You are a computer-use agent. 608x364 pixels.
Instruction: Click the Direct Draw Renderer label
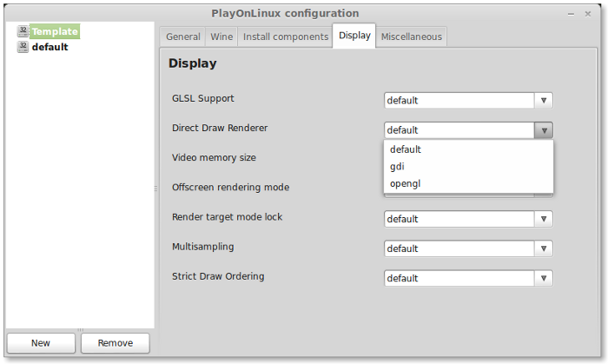click(220, 128)
